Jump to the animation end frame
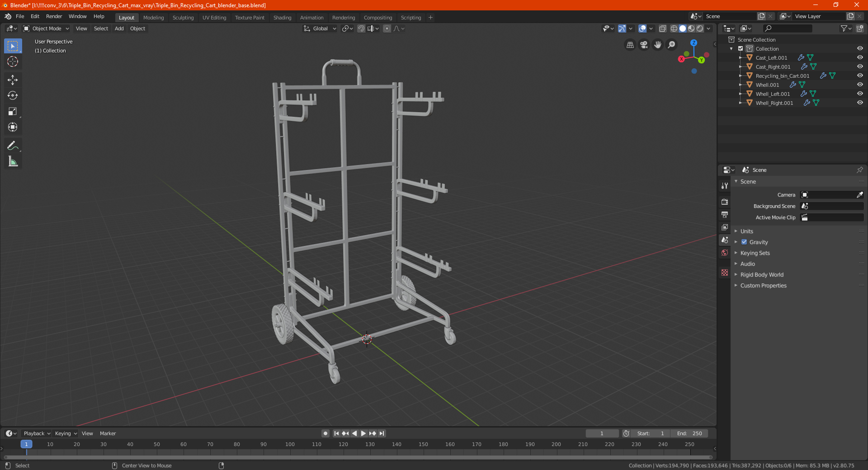The width and height of the screenshot is (868, 470). pyautogui.click(x=382, y=433)
